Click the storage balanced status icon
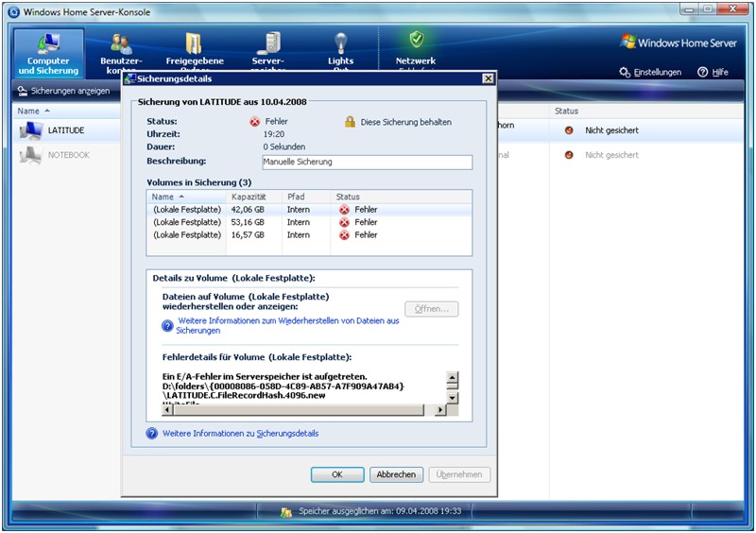This screenshot has width=756, height=533. pyautogui.click(x=286, y=512)
